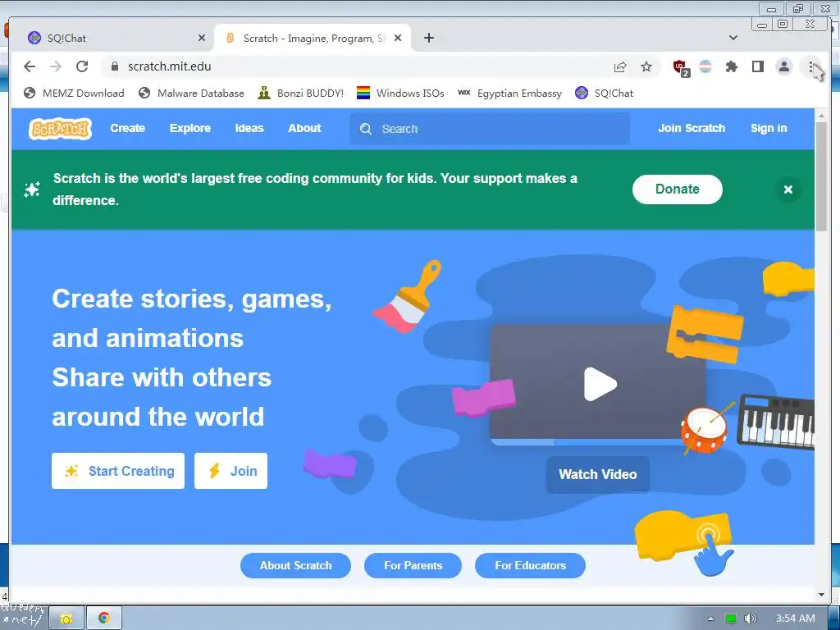Play the intro video
The width and height of the screenshot is (840, 630).
pyautogui.click(x=600, y=384)
